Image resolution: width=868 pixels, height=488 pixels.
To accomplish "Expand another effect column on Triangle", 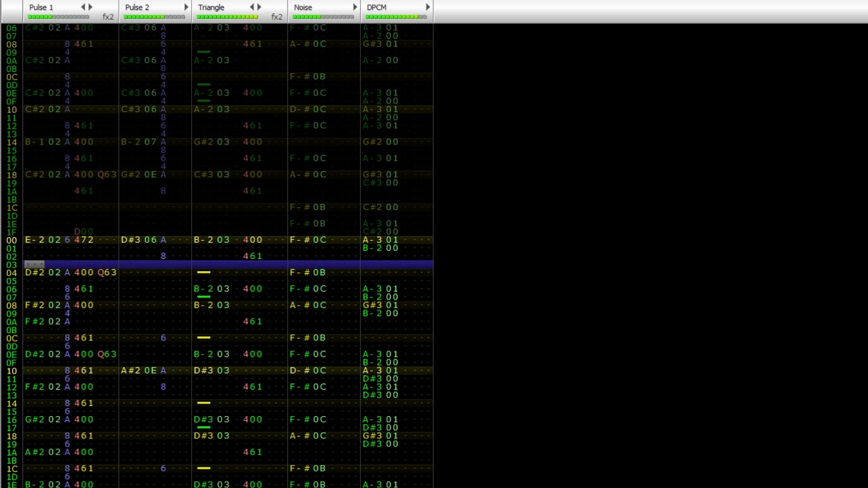I will pos(258,7).
